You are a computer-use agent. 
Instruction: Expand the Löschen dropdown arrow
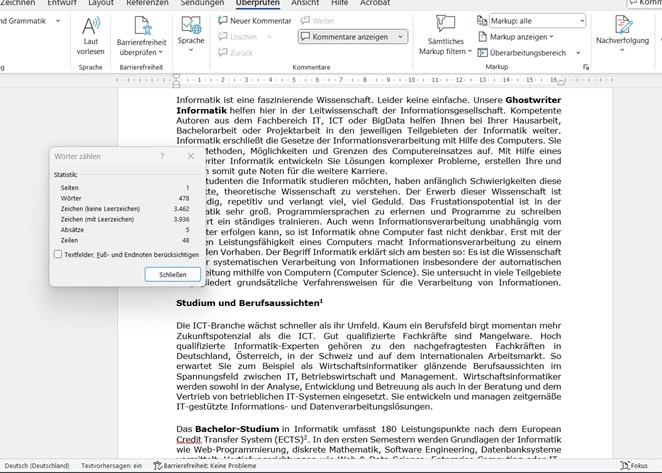point(269,37)
